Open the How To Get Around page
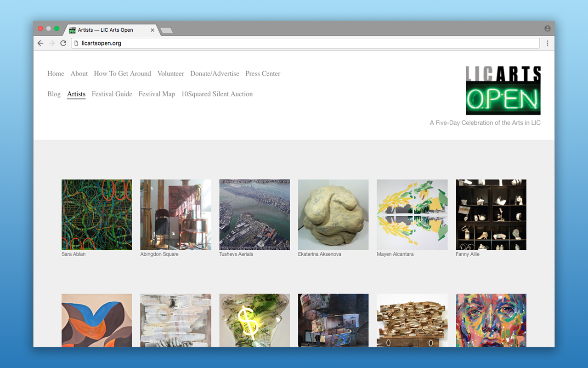 click(122, 74)
